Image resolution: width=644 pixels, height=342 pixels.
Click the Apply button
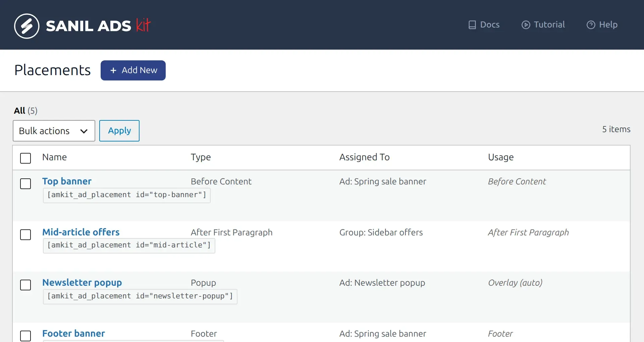[x=119, y=131]
